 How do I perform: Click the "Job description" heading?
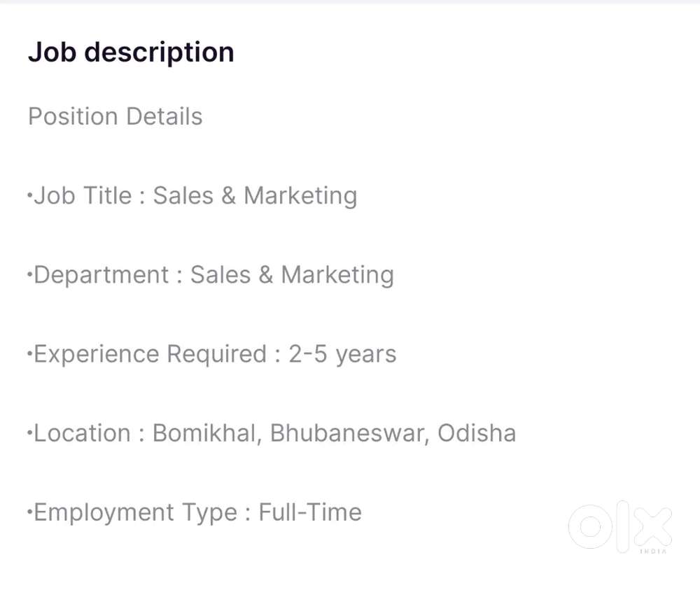click(131, 52)
